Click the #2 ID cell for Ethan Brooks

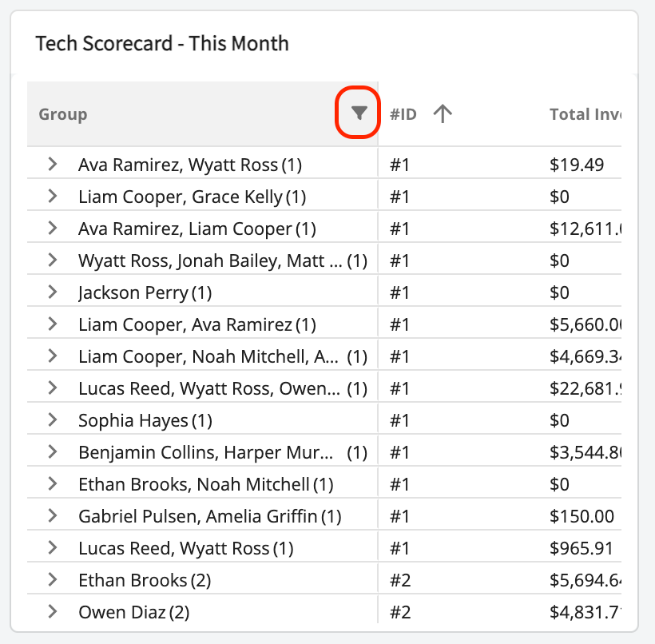point(400,580)
